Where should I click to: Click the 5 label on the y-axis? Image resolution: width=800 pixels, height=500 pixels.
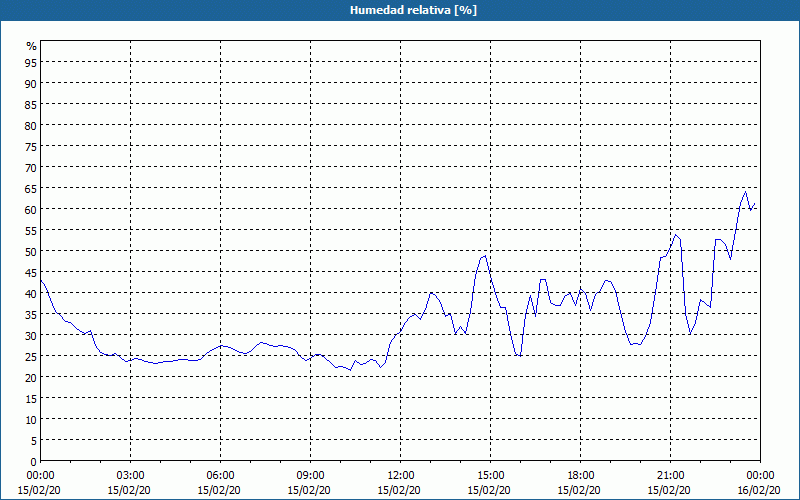tap(34, 440)
